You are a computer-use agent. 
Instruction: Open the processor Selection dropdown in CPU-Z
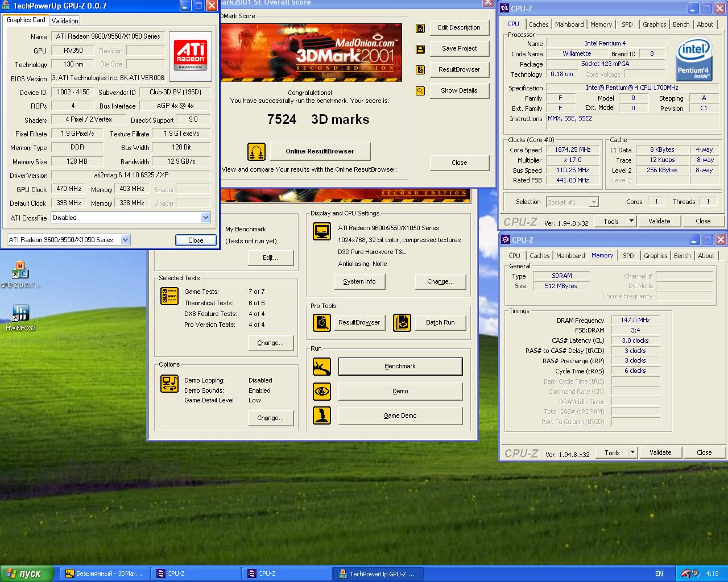click(x=594, y=202)
